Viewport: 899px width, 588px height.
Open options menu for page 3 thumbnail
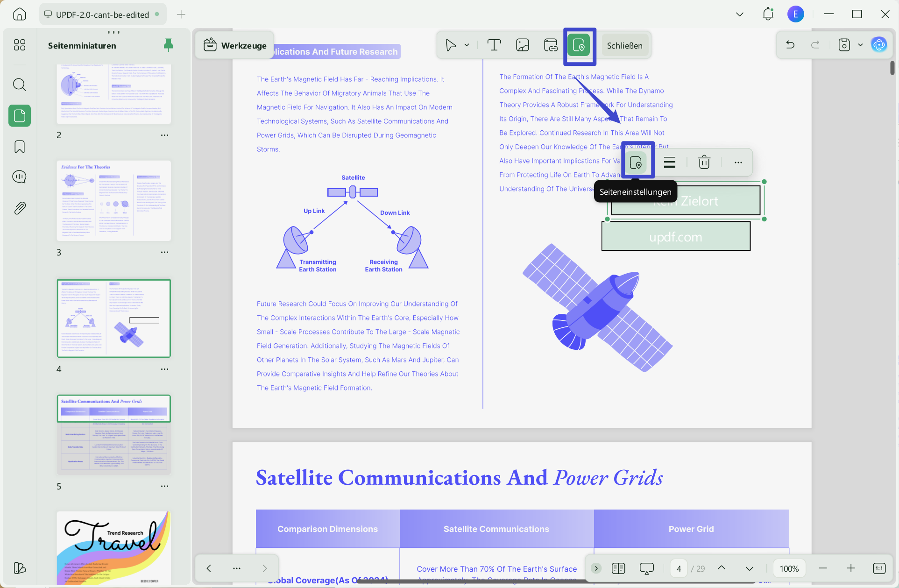[164, 252]
